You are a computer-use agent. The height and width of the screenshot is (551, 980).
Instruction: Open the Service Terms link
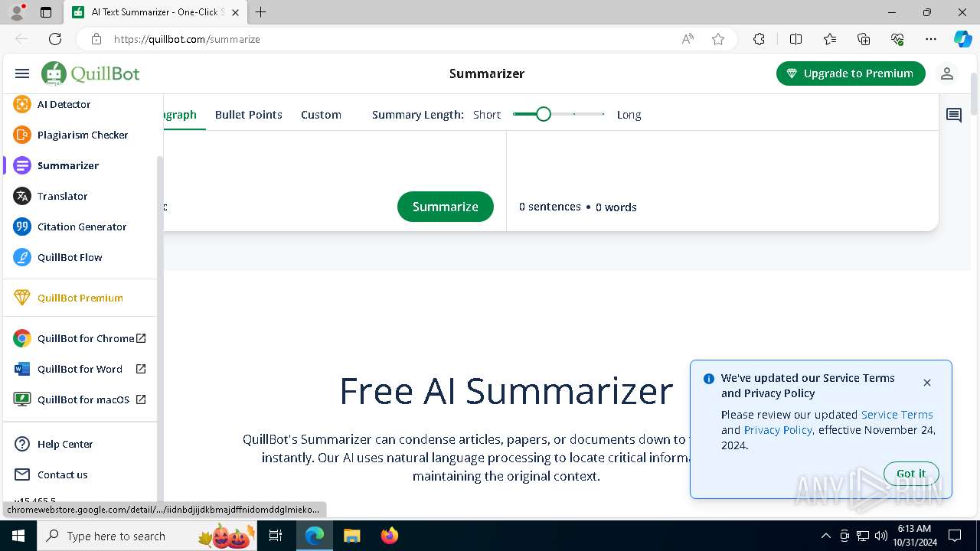pos(897,415)
